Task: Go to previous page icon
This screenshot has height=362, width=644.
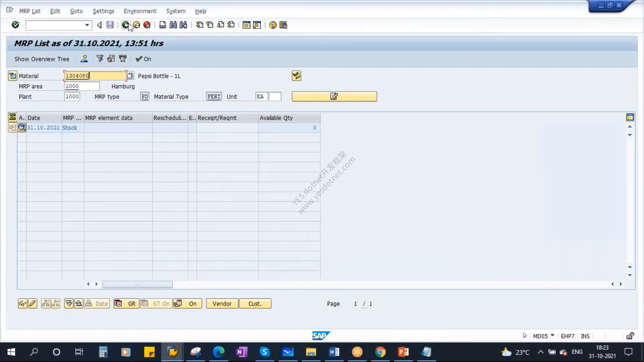Action: coord(210,25)
